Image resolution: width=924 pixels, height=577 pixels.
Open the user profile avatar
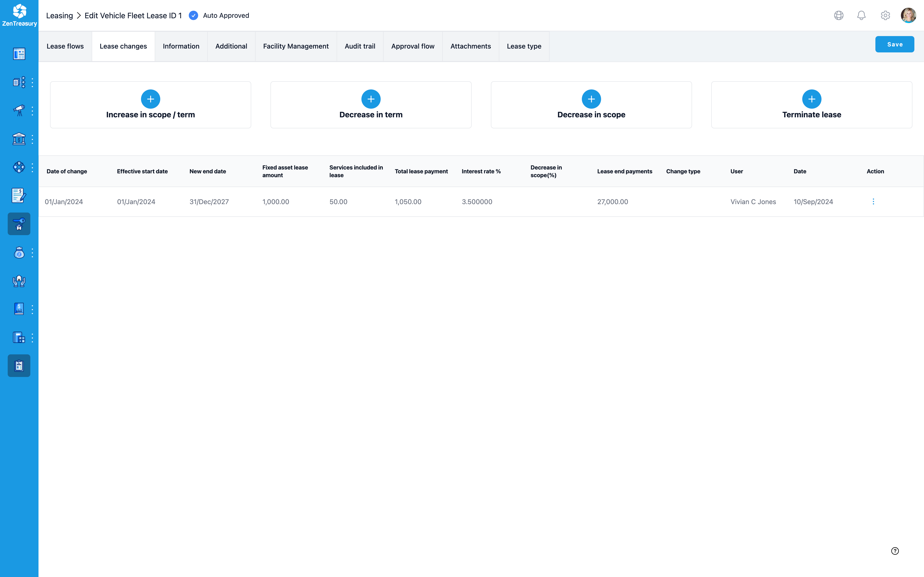tap(908, 15)
